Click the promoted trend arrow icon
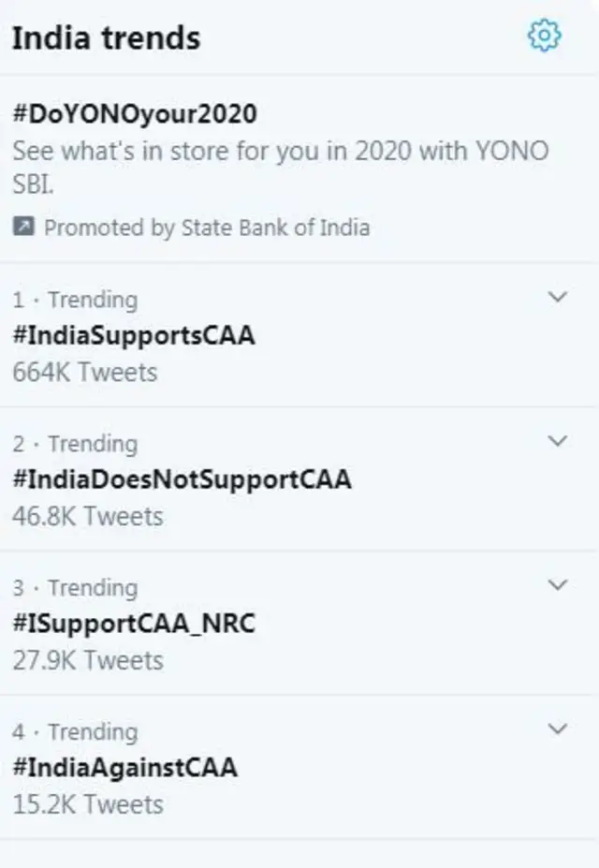The image size is (599, 868). (x=22, y=226)
